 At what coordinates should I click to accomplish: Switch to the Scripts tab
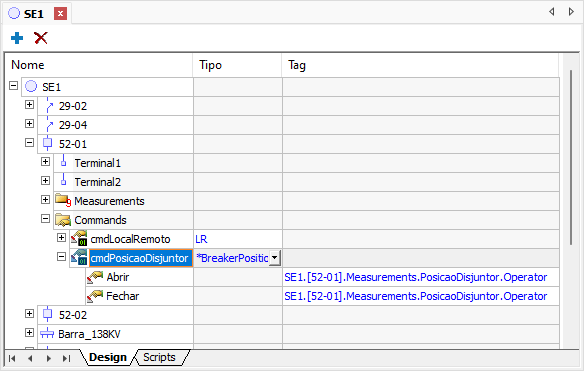[x=159, y=357]
